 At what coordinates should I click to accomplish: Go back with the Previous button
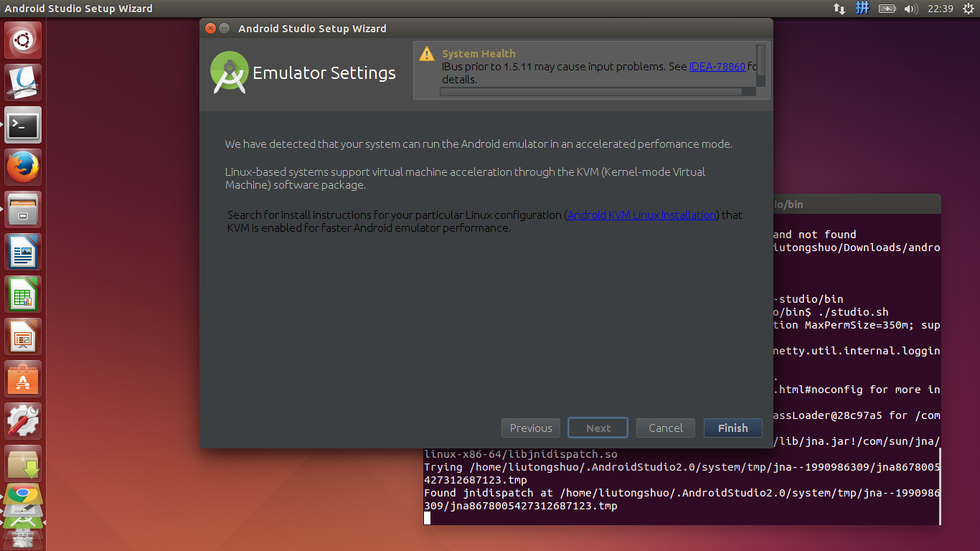(531, 428)
